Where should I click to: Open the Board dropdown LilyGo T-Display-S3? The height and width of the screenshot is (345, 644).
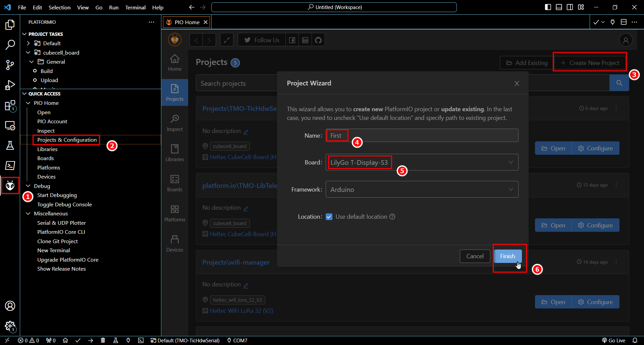pos(422,162)
